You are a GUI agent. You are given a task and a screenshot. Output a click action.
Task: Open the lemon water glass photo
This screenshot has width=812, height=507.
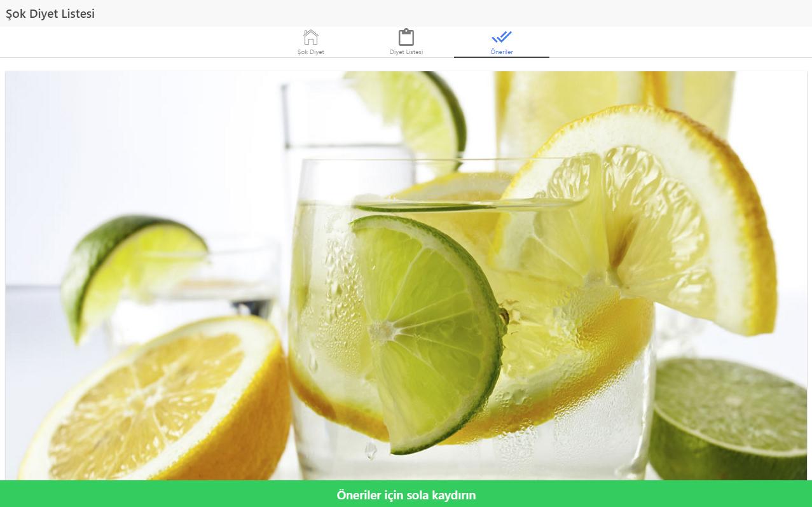pyautogui.click(x=406, y=275)
